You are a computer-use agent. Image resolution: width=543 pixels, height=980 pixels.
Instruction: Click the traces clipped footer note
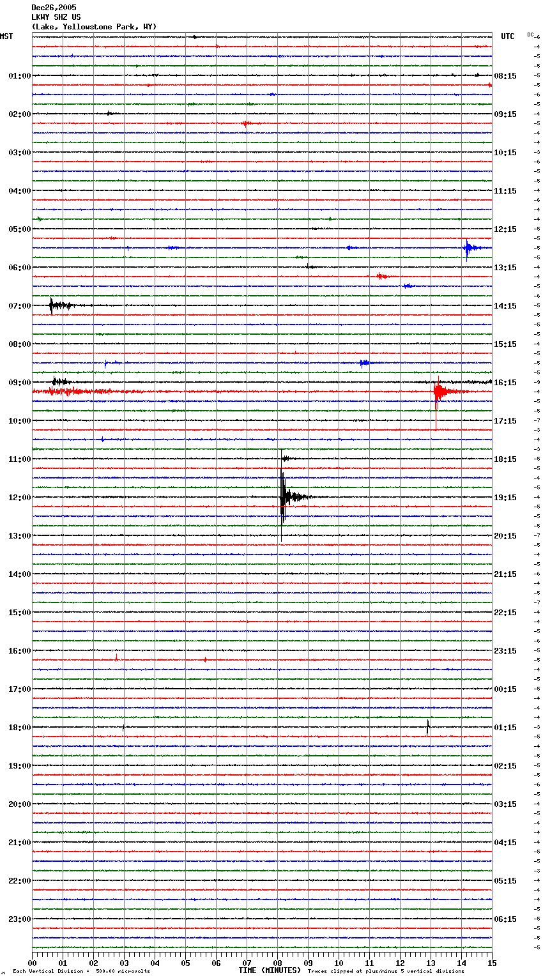pyautogui.click(x=386, y=972)
